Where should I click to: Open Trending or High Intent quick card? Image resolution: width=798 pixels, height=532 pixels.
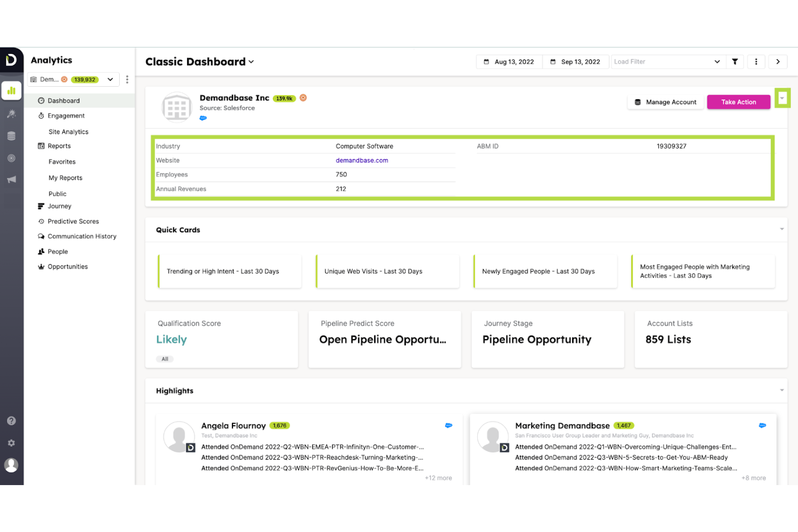229,272
